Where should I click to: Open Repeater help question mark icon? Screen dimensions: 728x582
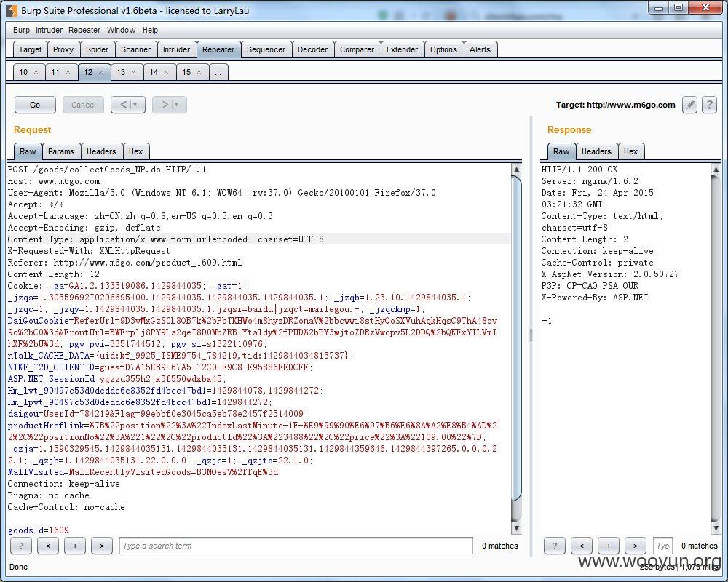click(x=709, y=105)
